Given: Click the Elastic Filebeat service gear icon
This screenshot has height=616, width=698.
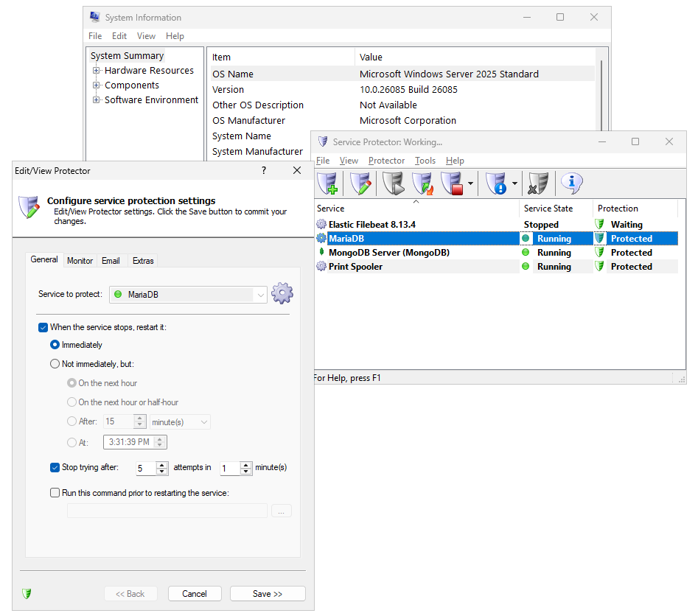Looking at the screenshot, I should tap(321, 224).
